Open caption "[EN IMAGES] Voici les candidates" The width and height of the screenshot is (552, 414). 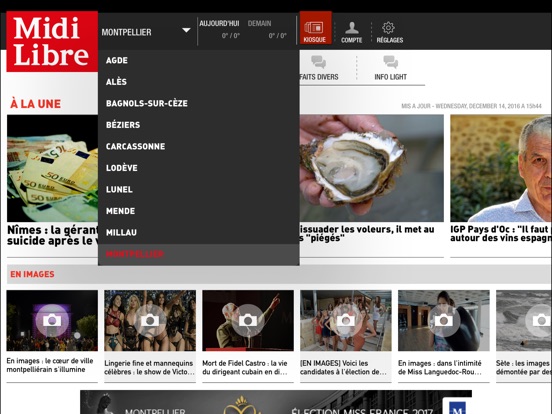coord(343,367)
